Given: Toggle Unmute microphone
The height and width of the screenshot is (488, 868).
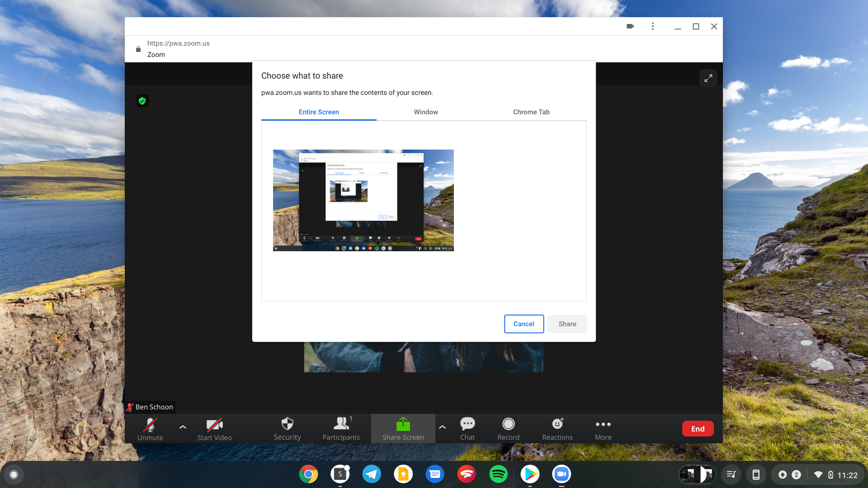Looking at the screenshot, I should tap(150, 425).
